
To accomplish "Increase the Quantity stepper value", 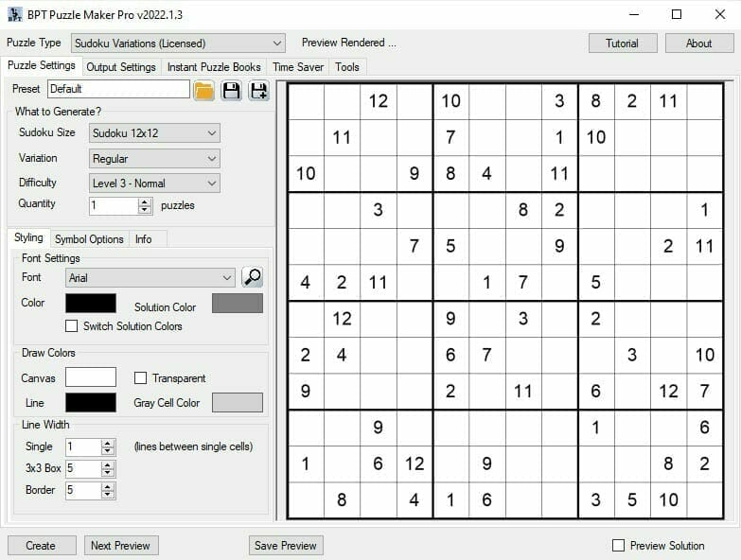I will pyautogui.click(x=145, y=202).
